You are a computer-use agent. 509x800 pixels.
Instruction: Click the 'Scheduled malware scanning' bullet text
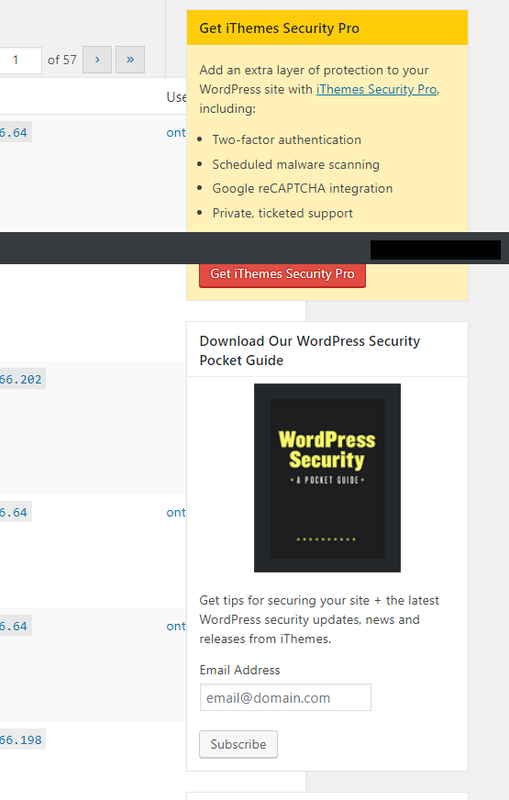[296, 164]
